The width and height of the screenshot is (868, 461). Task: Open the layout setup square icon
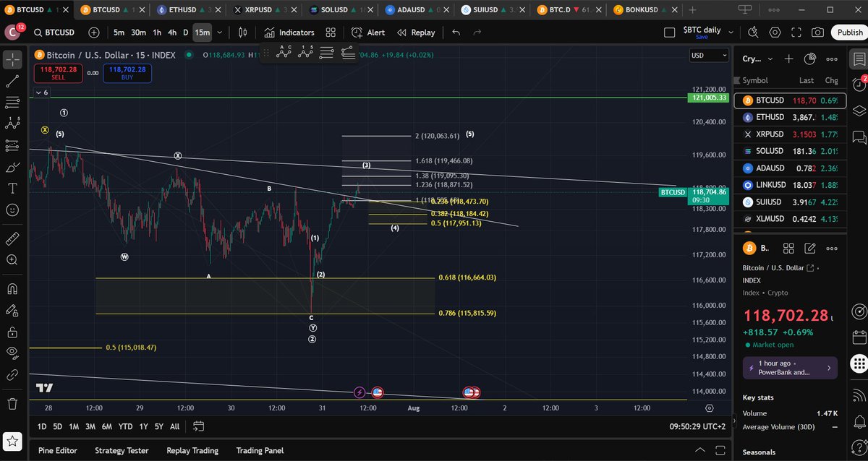click(x=670, y=33)
